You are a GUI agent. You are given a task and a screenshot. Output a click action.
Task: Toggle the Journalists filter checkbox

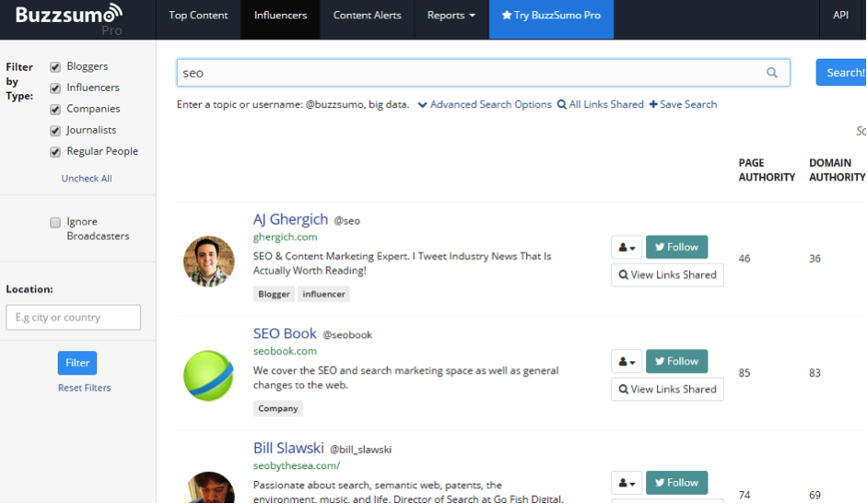(55, 131)
